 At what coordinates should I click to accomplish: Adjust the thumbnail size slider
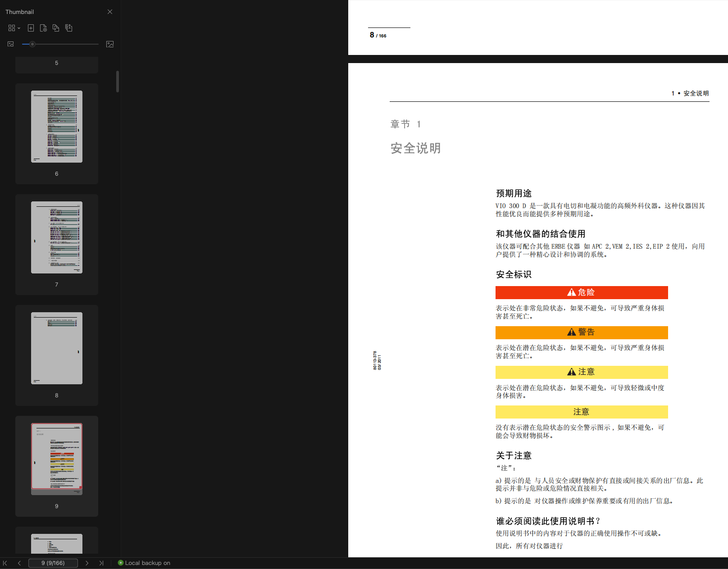click(32, 44)
